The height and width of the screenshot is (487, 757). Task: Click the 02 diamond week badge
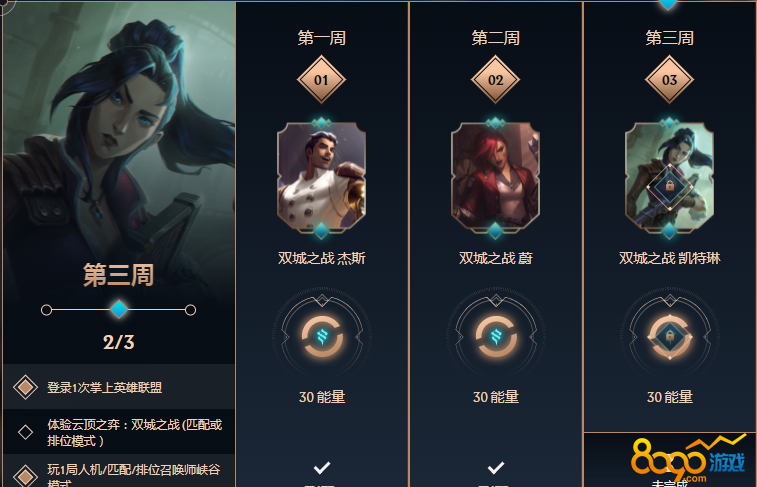point(495,80)
